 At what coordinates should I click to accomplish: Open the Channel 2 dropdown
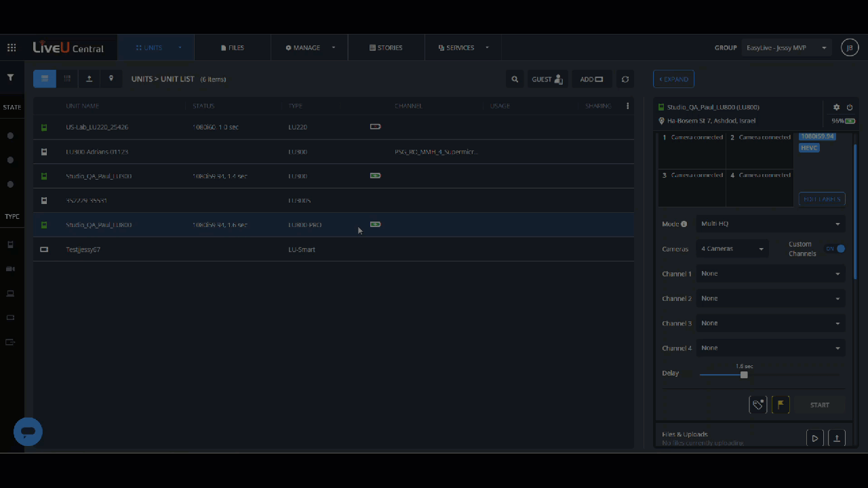(x=770, y=298)
